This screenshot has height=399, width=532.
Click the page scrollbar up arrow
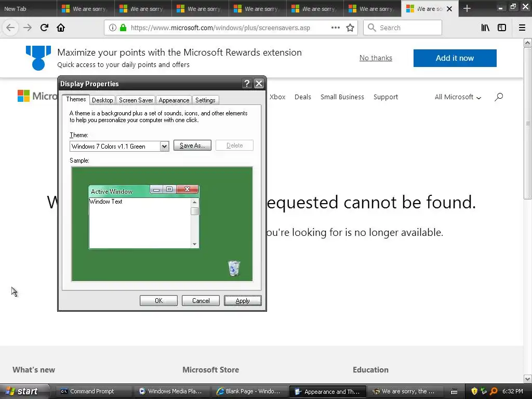pos(528,43)
